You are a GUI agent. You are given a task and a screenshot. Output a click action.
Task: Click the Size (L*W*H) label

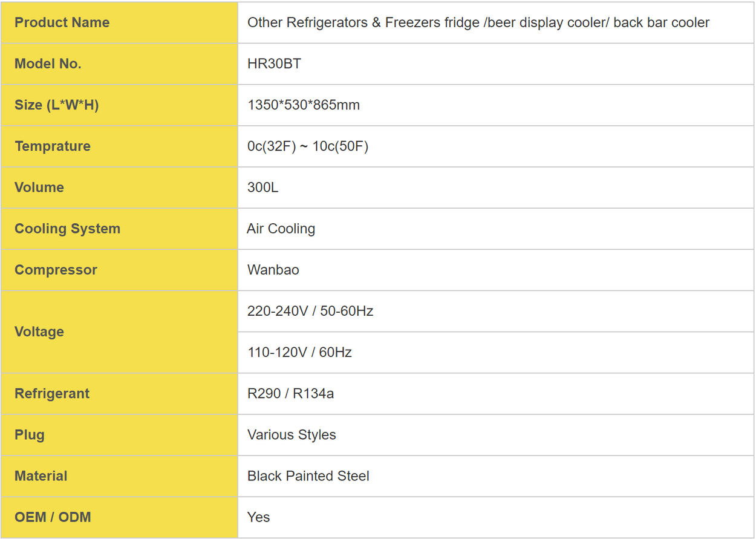tap(57, 105)
